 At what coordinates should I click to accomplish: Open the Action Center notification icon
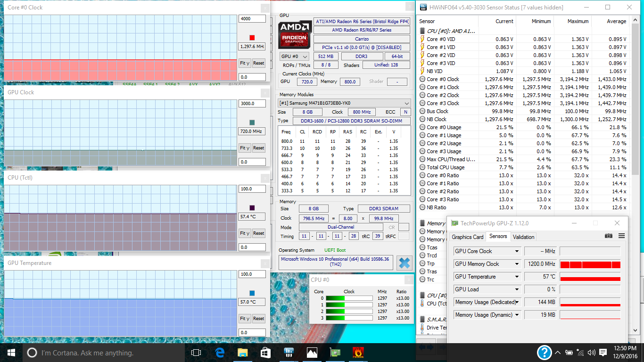(603, 352)
